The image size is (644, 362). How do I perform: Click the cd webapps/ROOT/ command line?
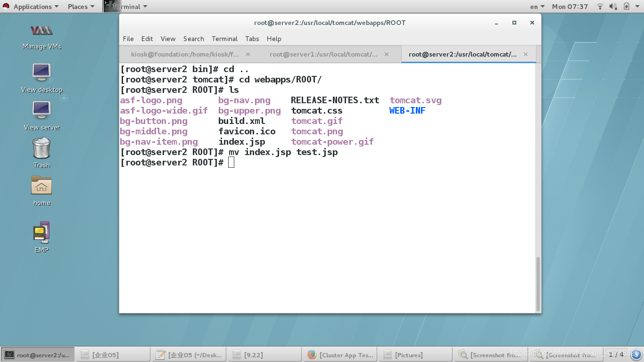coord(280,80)
